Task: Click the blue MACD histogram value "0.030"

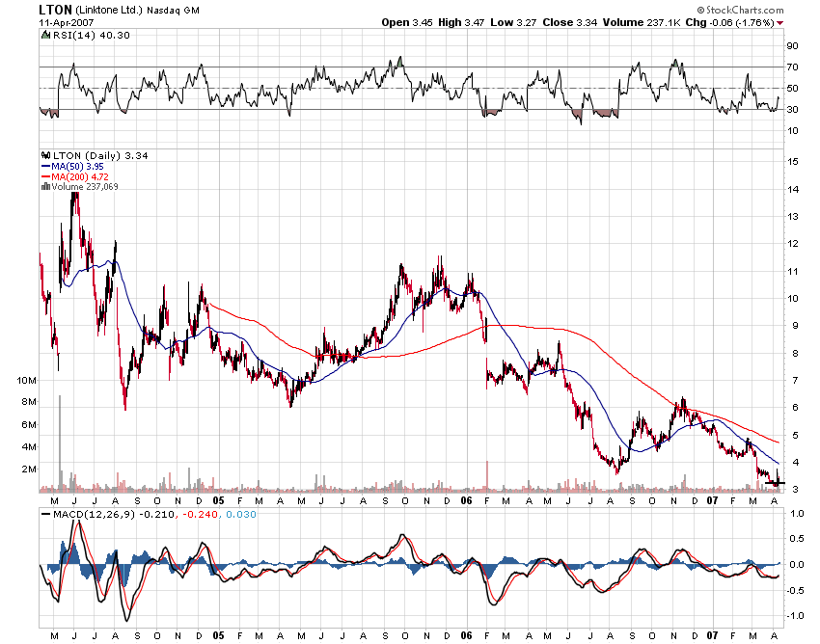Action: tap(241, 515)
